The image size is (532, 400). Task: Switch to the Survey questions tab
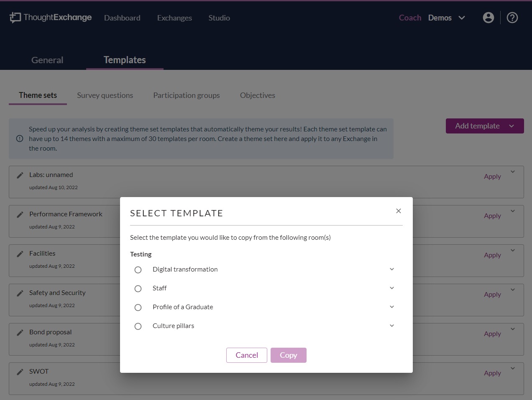click(x=105, y=95)
